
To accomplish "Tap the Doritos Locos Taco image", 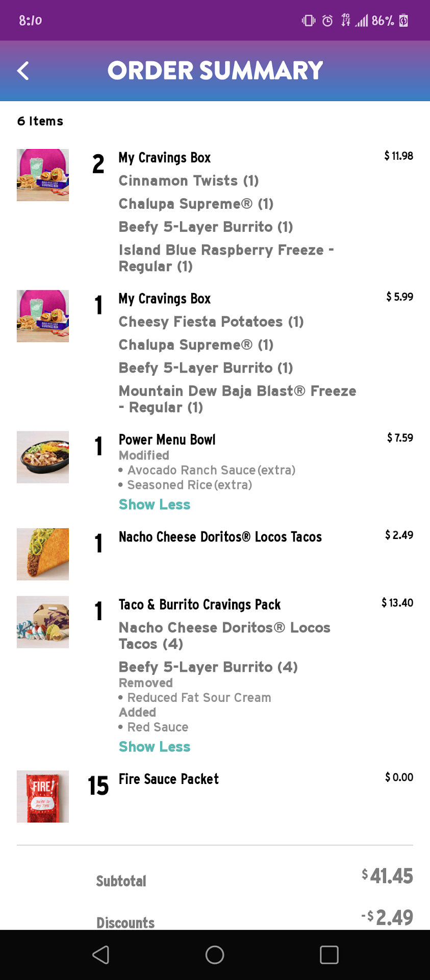I will tap(43, 554).
